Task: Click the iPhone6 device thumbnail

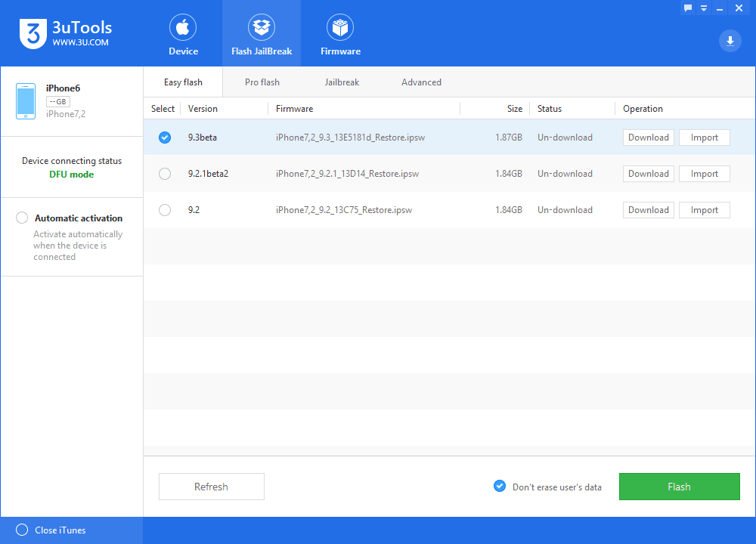Action: 26,101
